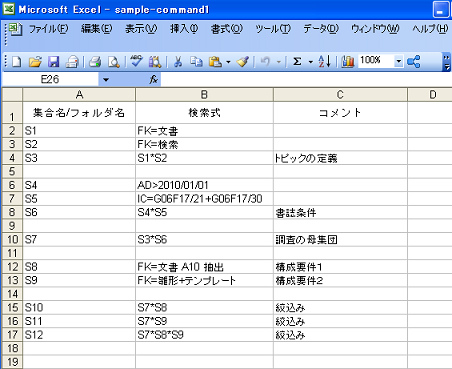
Task: Sort ascending with the A-Z icon
Action: point(324,62)
